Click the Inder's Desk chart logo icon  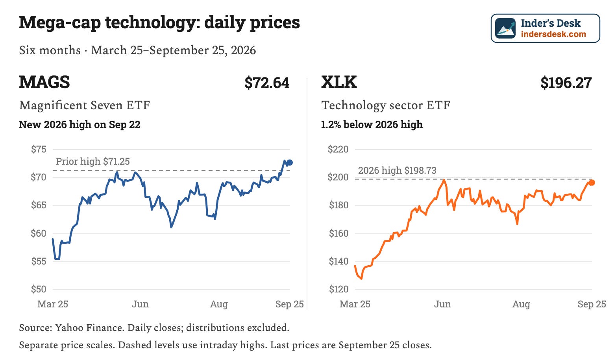(505, 28)
